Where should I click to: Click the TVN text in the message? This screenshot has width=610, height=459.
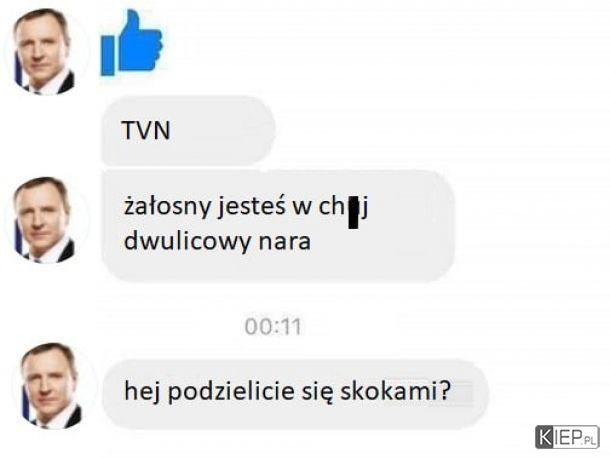click(146, 131)
